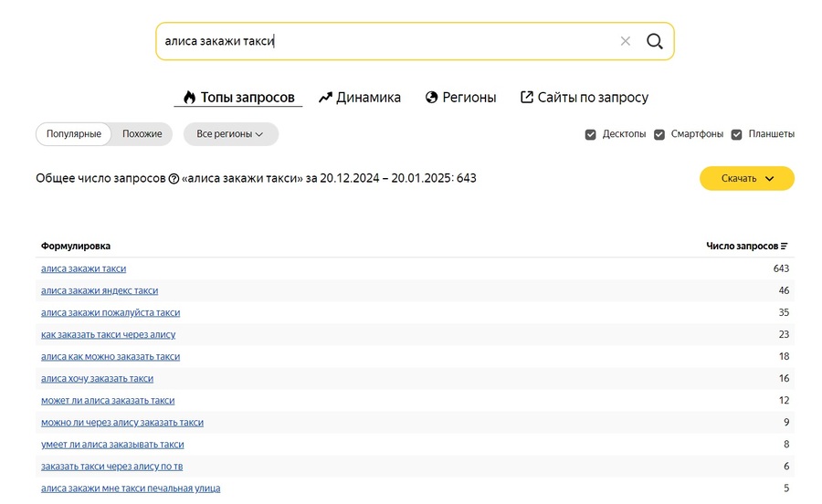Screen dimensions: 822x504
Task: Expand the Все регионы dropdown
Action: click(231, 134)
